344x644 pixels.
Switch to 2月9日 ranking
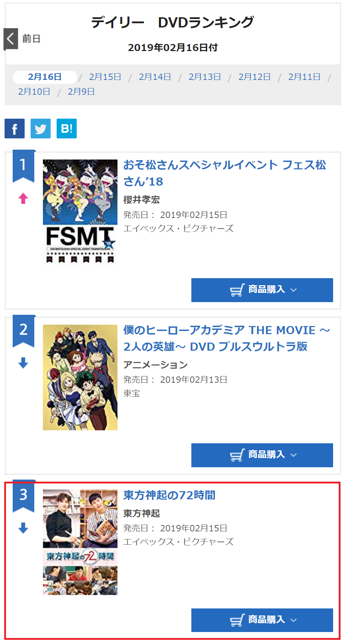[81, 92]
